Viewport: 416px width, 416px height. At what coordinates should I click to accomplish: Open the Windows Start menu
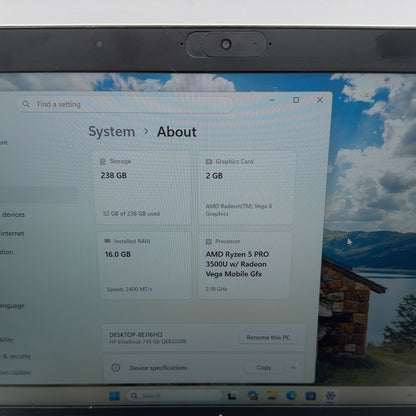point(114,396)
